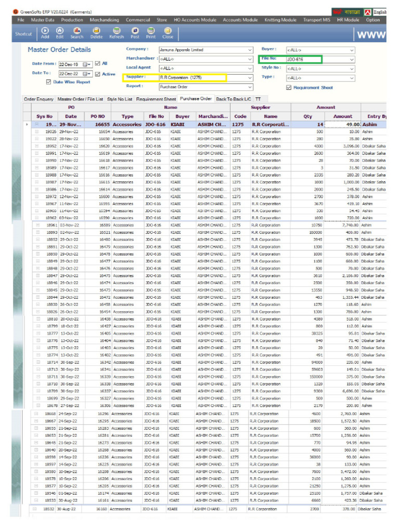Switch to the Back To Back L/C tab

pos(233,99)
